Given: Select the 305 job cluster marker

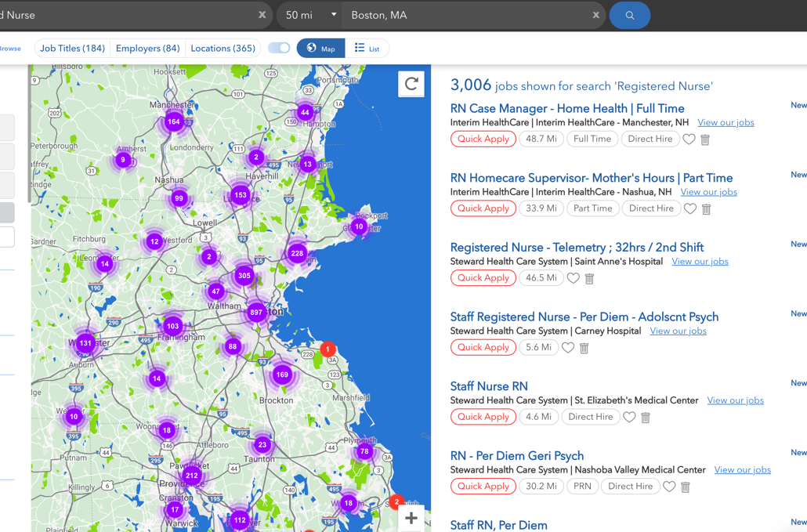Looking at the screenshot, I should (244, 275).
